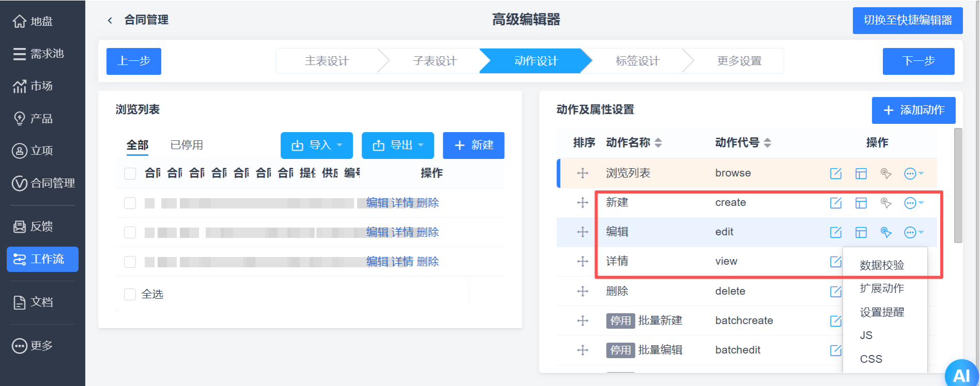Expand the 导出 dropdown button
The width and height of the screenshot is (980, 386).
click(398, 146)
